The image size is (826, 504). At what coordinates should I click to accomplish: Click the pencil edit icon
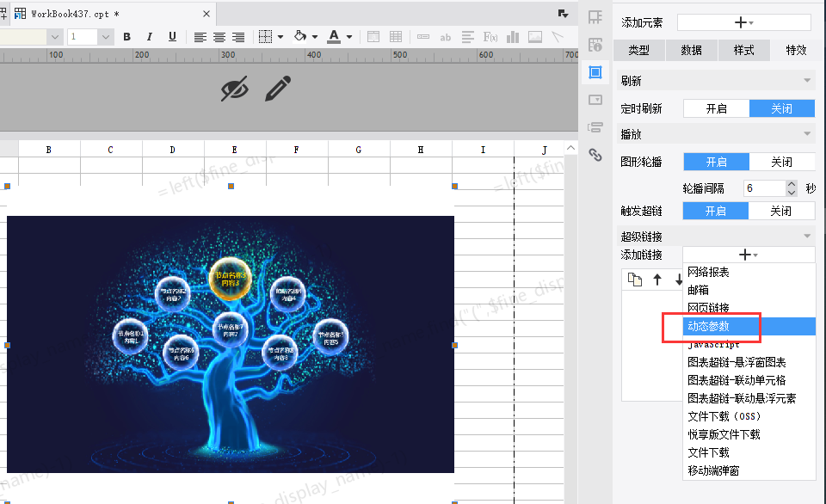pyautogui.click(x=278, y=89)
